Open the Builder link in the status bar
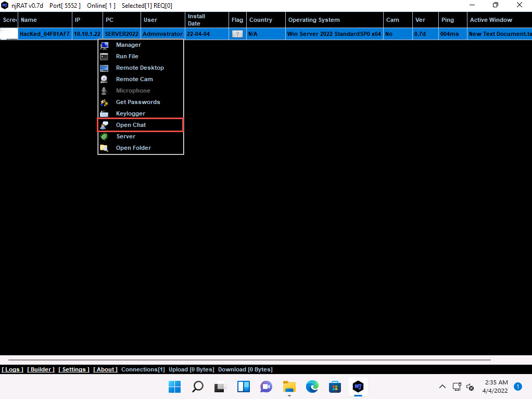 pos(41,369)
